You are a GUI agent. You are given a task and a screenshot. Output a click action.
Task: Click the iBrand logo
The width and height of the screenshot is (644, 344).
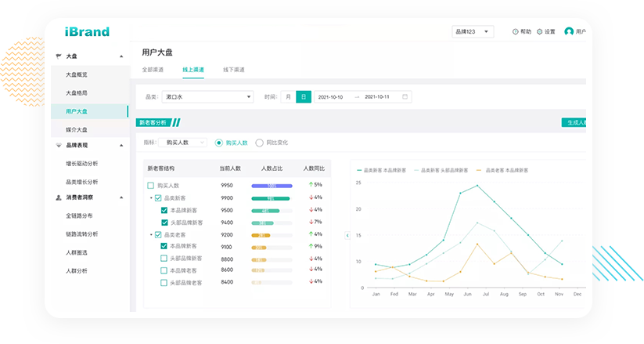[x=87, y=31]
